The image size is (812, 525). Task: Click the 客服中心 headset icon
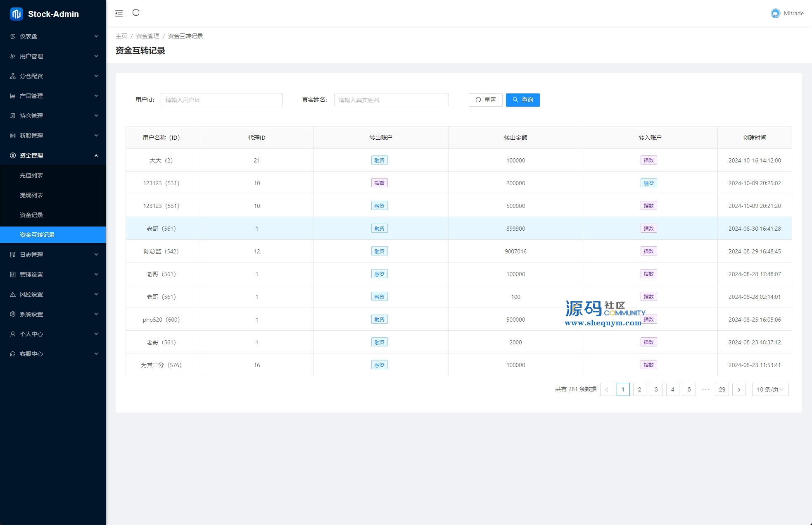point(13,354)
